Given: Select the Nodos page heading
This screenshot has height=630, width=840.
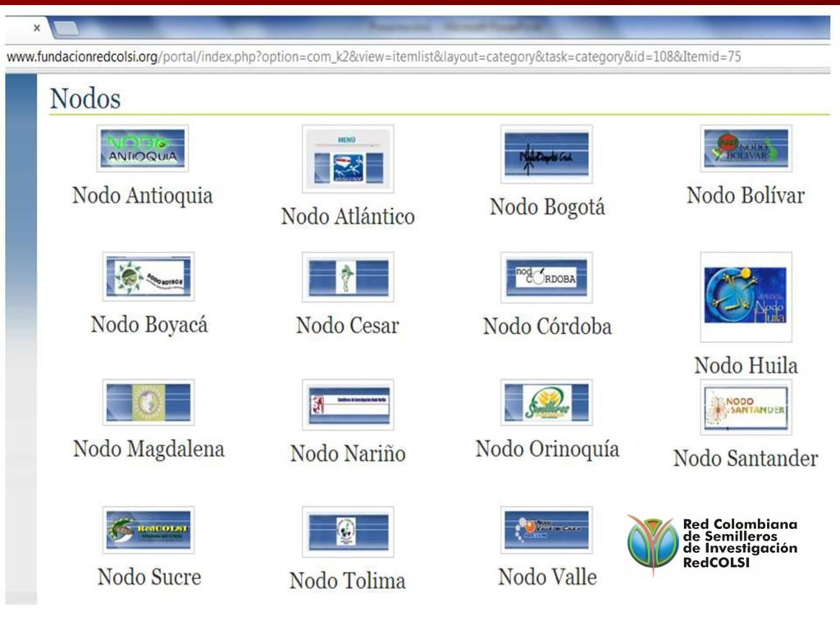Looking at the screenshot, I should tap(85, 98).
